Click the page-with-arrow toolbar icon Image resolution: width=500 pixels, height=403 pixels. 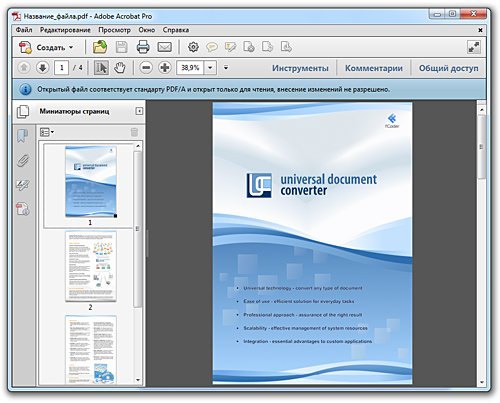coord(267,47)
